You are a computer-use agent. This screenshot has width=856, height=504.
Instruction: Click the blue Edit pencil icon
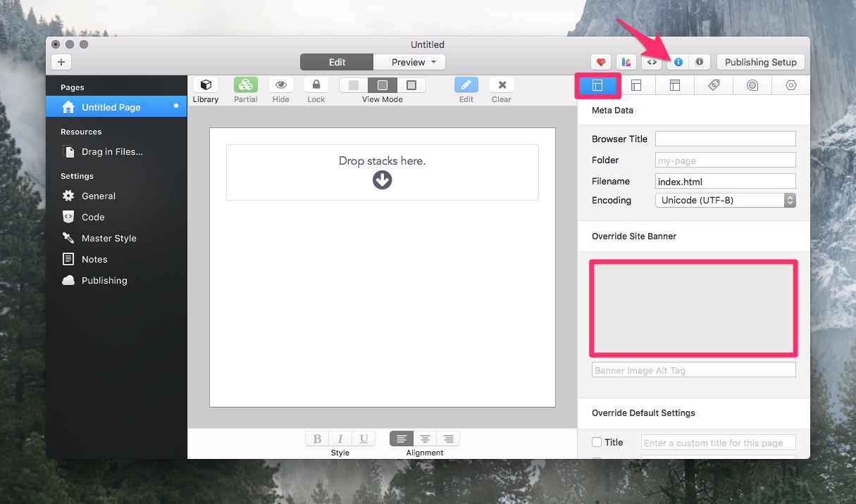coord(466,85)
